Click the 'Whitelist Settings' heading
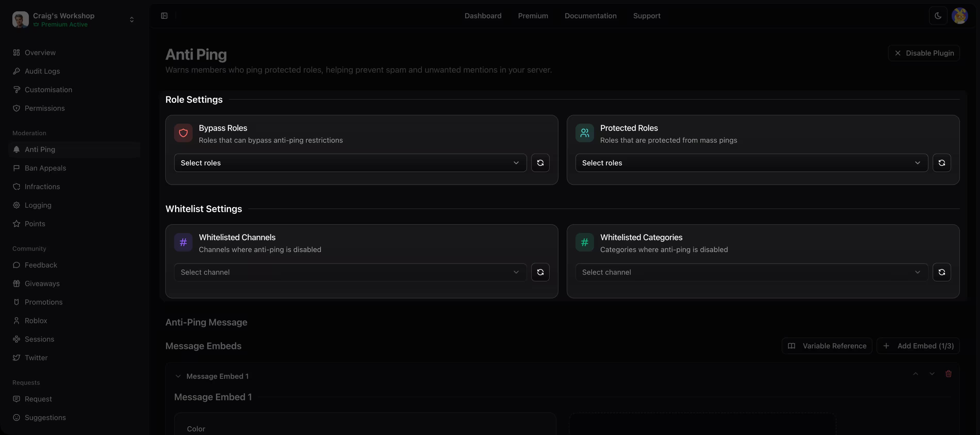 203,209
